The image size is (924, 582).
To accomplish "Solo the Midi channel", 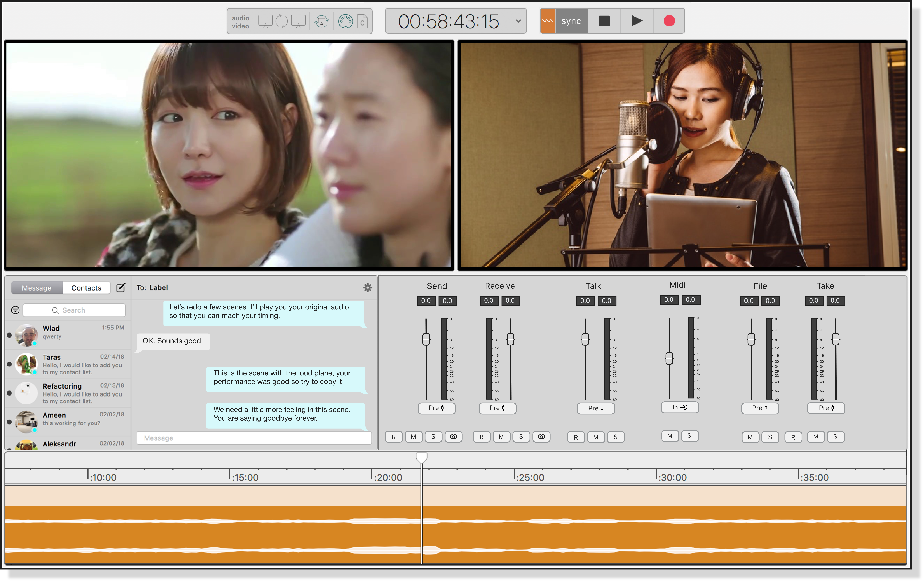I will tap(689, 436).
